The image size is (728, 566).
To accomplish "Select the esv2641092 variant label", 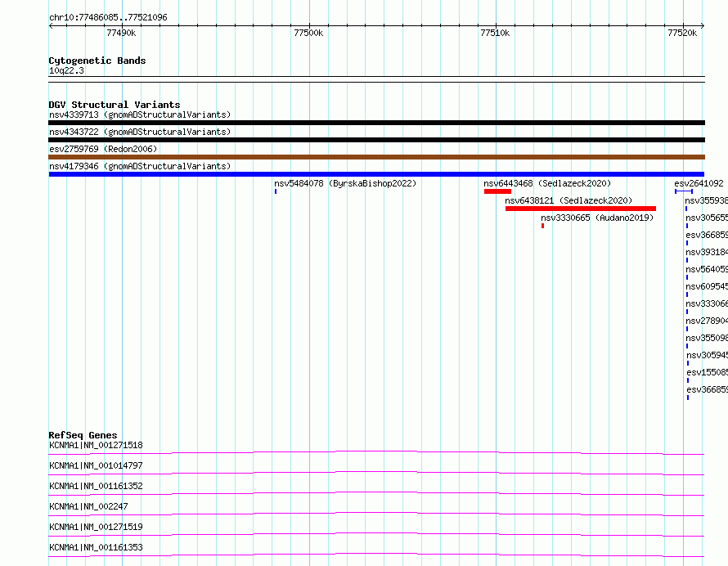I will 699,183.
